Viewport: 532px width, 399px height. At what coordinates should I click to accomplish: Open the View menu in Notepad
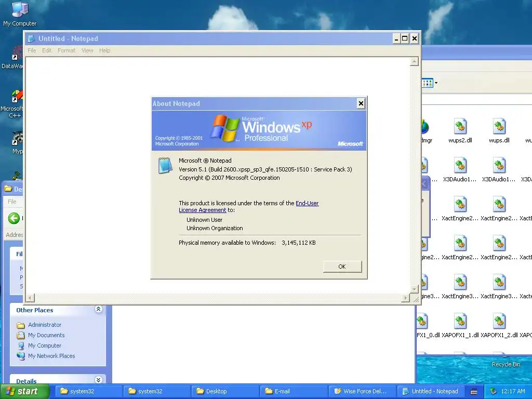(x=87, y=50)
